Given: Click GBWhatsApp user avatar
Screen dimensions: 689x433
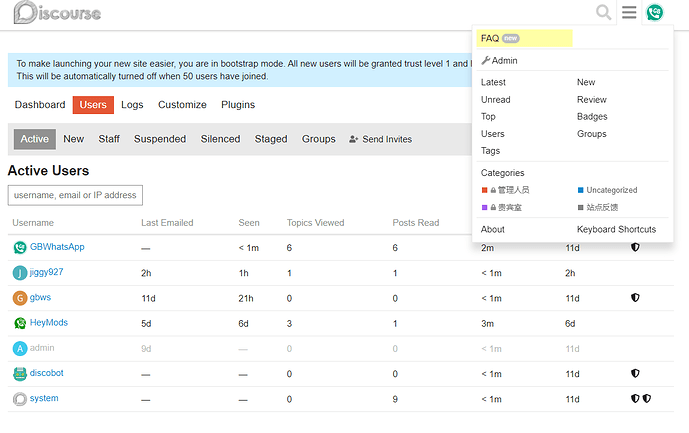Looking at the screenshot, I should click(20, 247).
